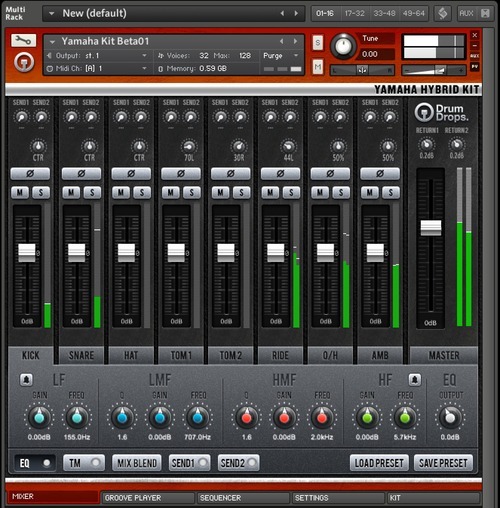
Task: Invert phase on the TOM 1 channel
Action: pyautogui.click(x=181, y=174)
